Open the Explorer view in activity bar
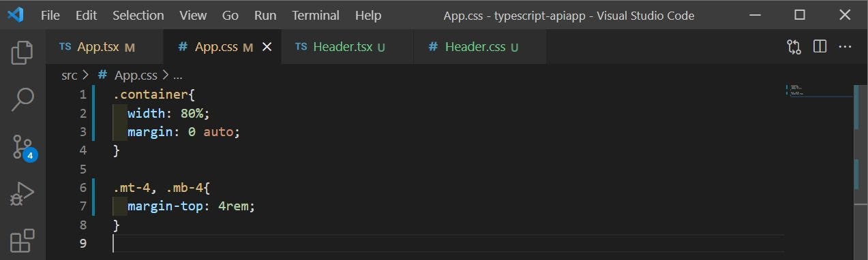Viewport: 868px width, 260px height. [x=23, y=52]
